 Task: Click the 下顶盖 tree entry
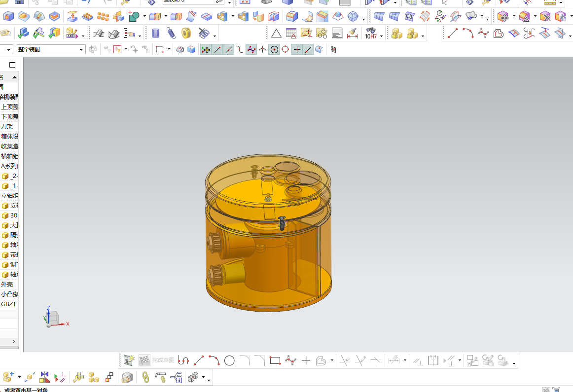pyautogui.click(x=9, y=116)
